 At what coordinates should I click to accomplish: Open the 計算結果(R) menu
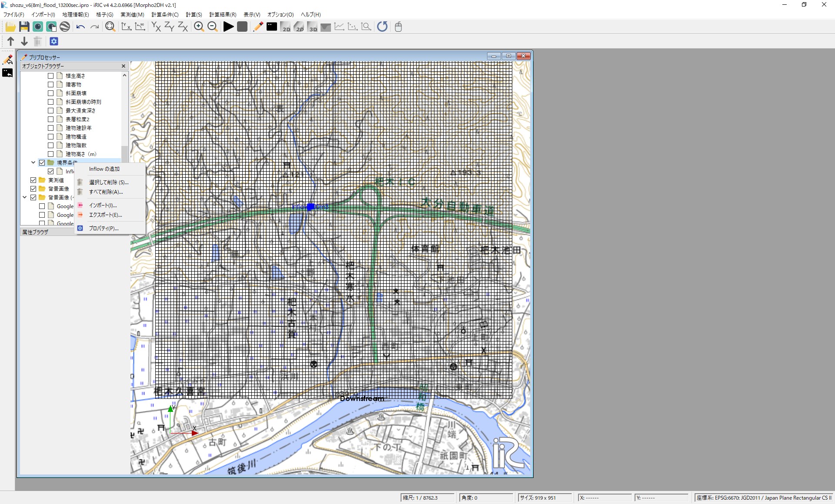pos(223,14)
